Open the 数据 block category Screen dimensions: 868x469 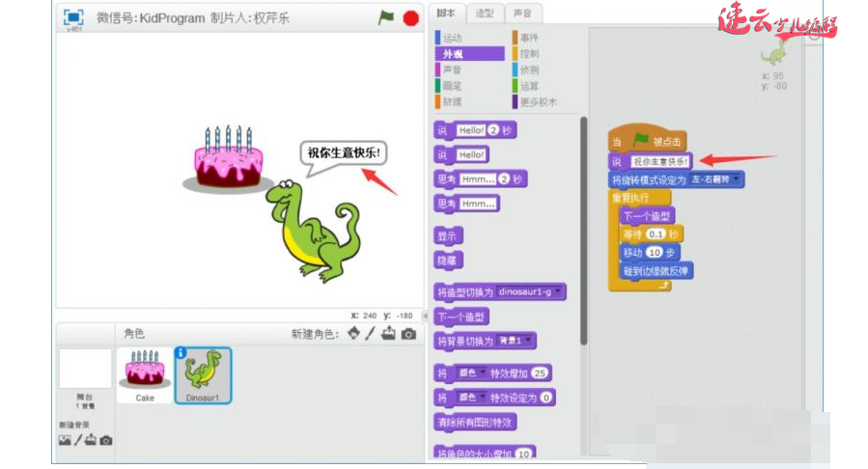coord(469,101)
